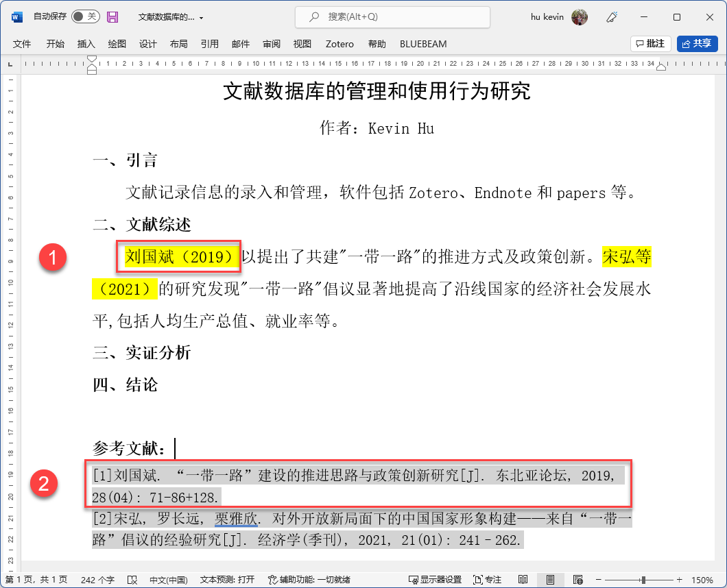This screenshot has height=588, width=727.
Task: Open the 文件 (File) menu
Action: pyautogui.click(x=22, y=44)
